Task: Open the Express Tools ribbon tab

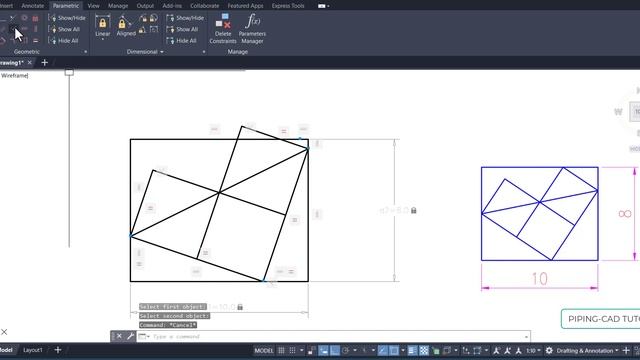Action: tap(288, 6)
